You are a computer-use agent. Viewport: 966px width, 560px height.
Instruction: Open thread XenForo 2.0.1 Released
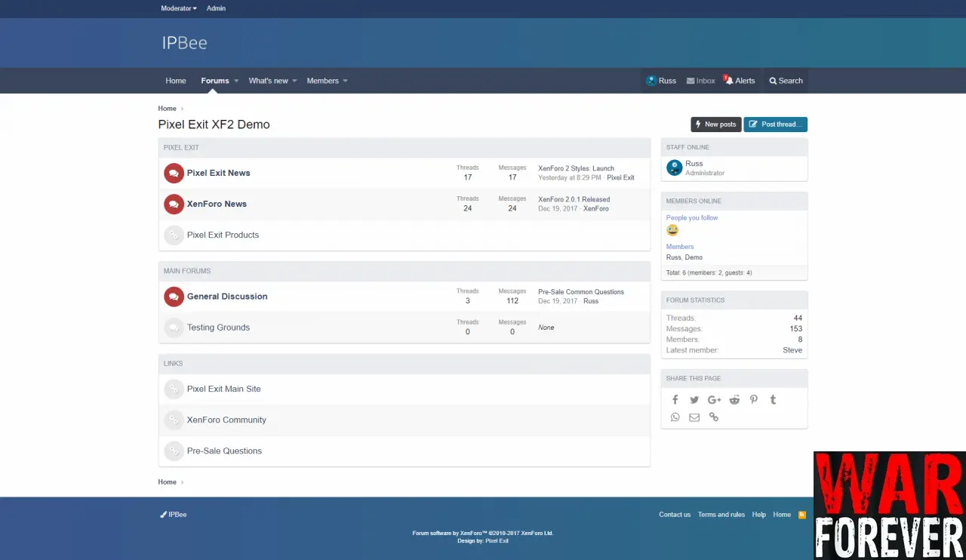[x=574, y=199]
